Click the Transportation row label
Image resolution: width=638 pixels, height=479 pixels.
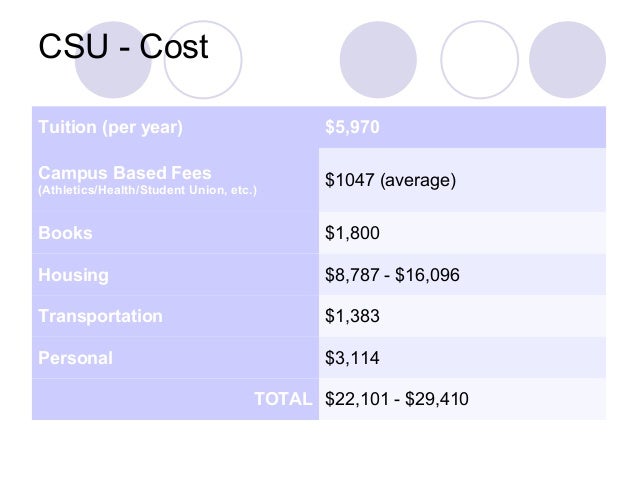point(100,316)
